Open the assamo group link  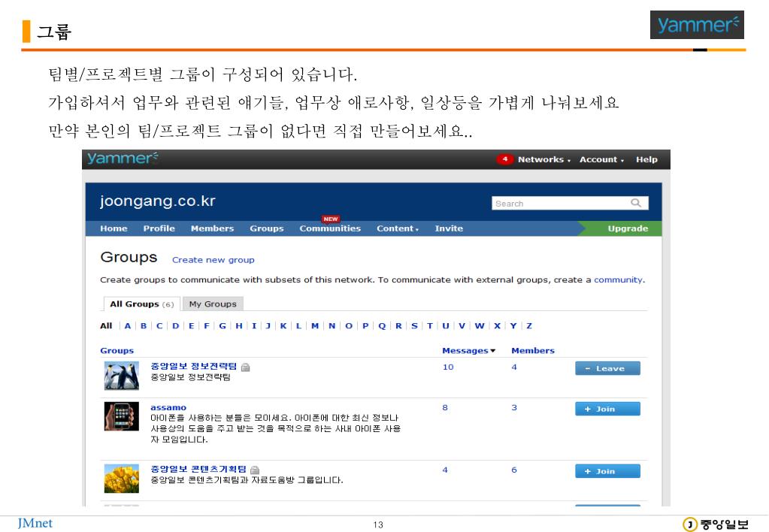point(168,407)
